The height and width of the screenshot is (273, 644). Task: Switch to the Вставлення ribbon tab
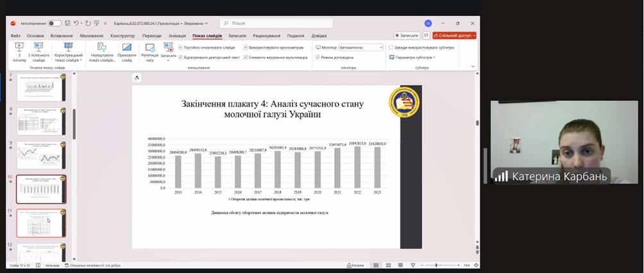tap(62, 36)
